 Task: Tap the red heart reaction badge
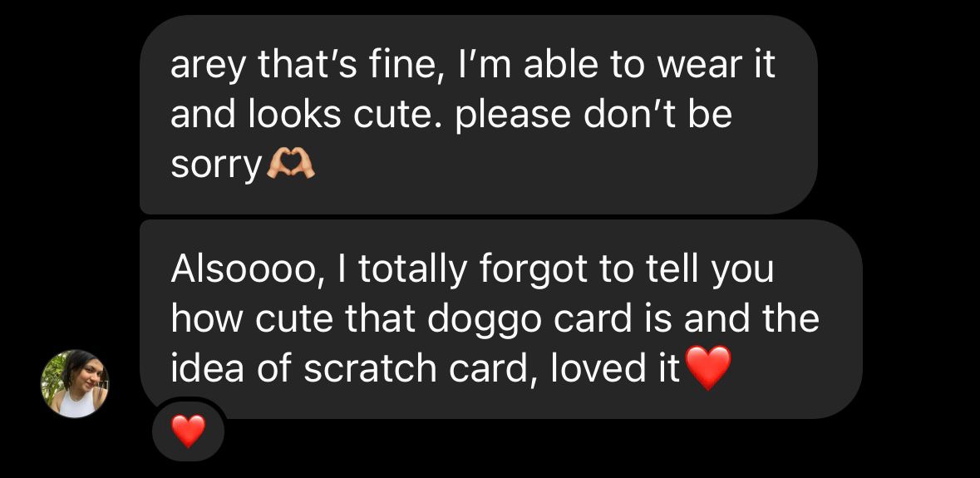[188, 431]
